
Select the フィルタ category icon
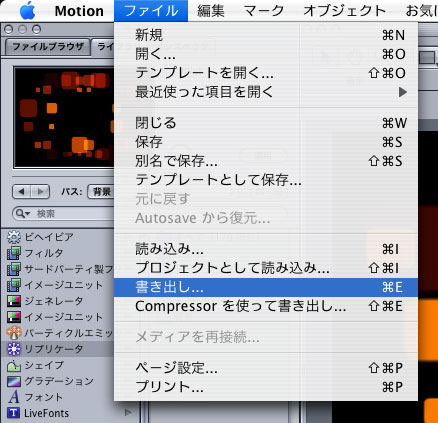tap(14, 253)
